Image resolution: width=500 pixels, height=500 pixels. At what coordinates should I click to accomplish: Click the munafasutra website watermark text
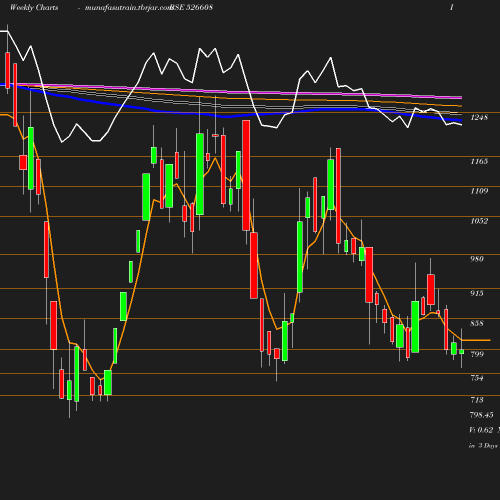pyautogui.click(x=128, y=8)
